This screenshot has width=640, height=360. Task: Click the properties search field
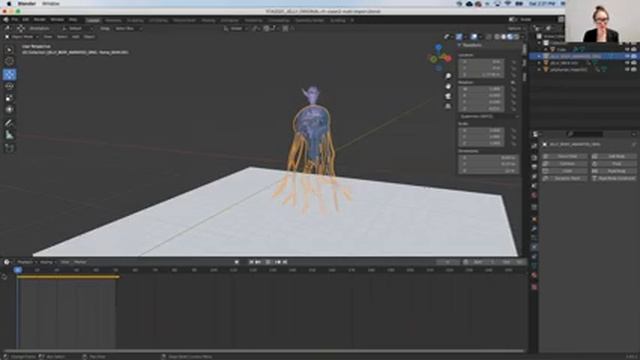click(586, 134)
